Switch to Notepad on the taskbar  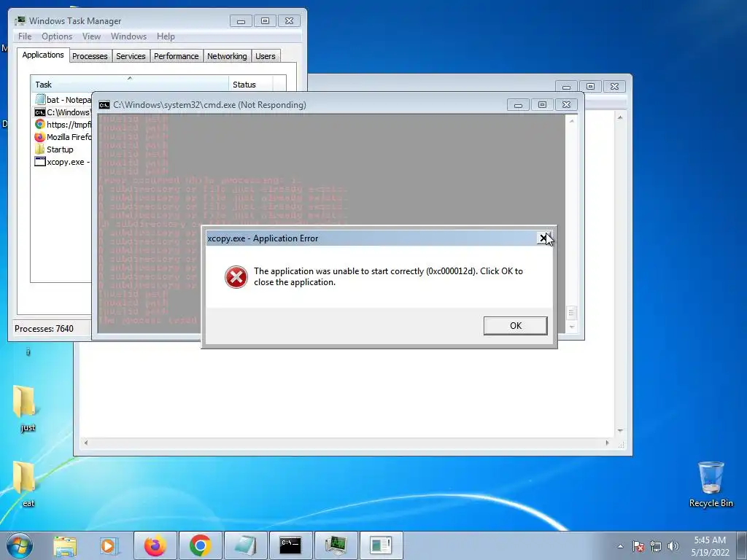click(245, 545)
